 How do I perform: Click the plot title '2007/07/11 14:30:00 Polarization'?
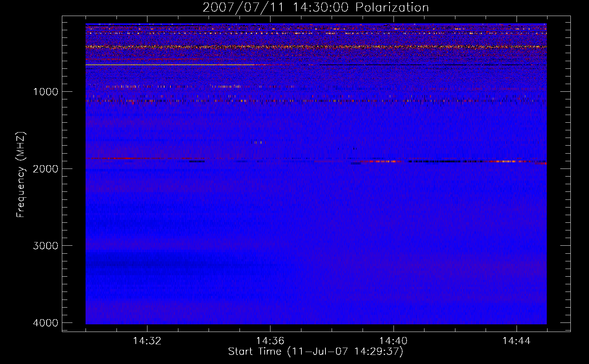316,7
